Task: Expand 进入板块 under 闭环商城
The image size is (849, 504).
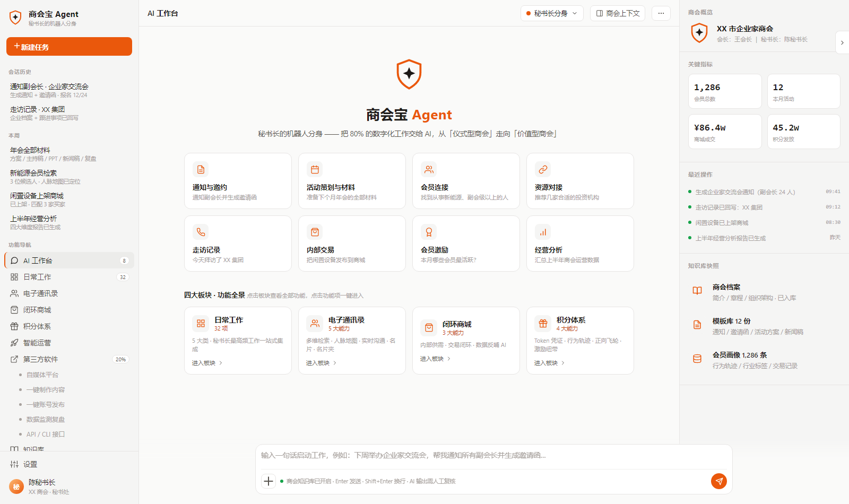Action: [436, 359]
